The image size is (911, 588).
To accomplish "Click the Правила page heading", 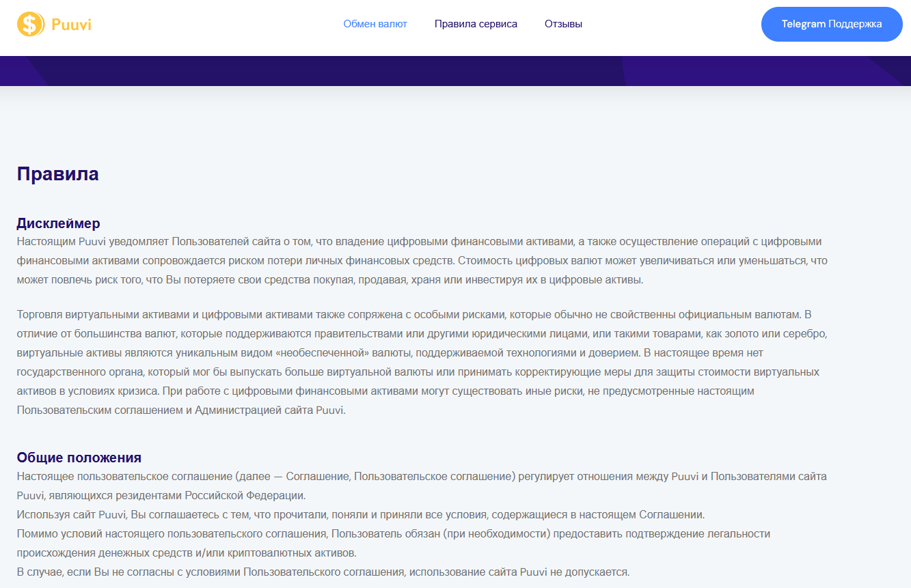I will [x=57, y=174].
